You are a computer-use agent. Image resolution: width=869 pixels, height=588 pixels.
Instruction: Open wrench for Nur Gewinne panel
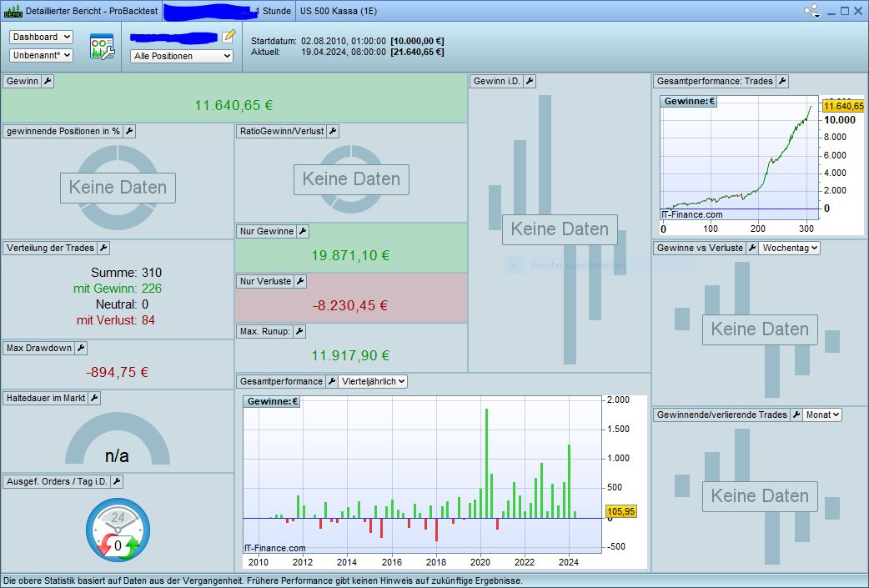pos(303,232)
